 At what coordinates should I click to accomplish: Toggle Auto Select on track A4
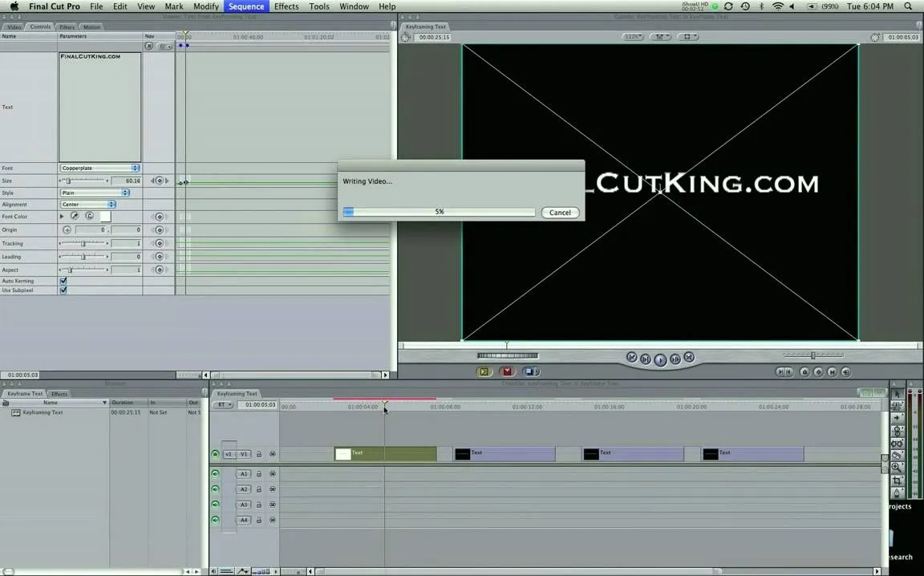(x=272, y=520)
